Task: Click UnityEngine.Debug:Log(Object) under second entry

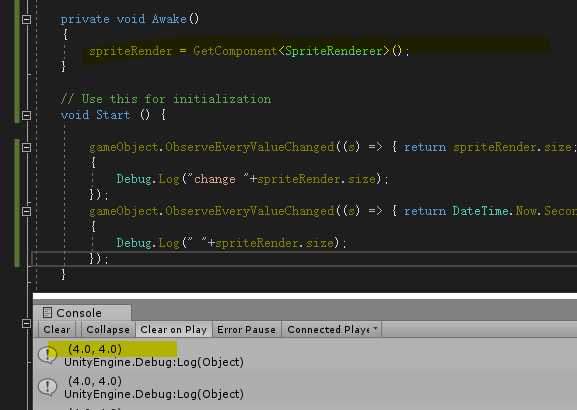Action: click(x=154, y=394)
